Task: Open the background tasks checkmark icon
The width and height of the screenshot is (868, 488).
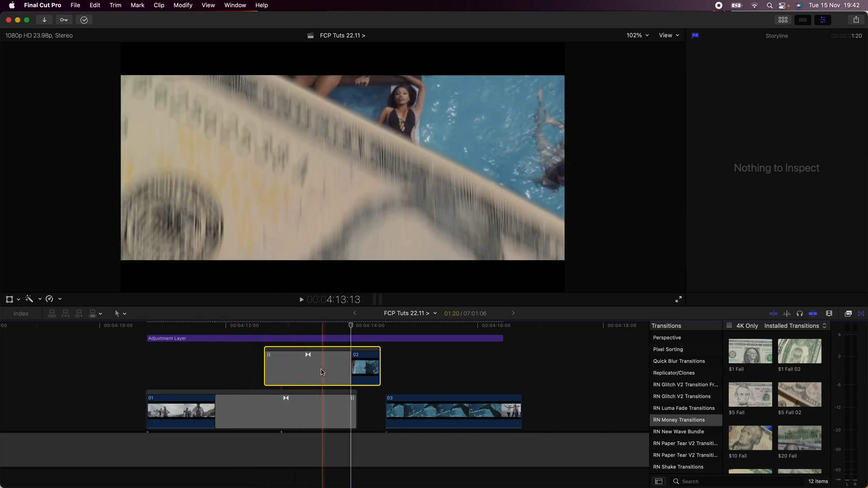Action: coord(84,20)
